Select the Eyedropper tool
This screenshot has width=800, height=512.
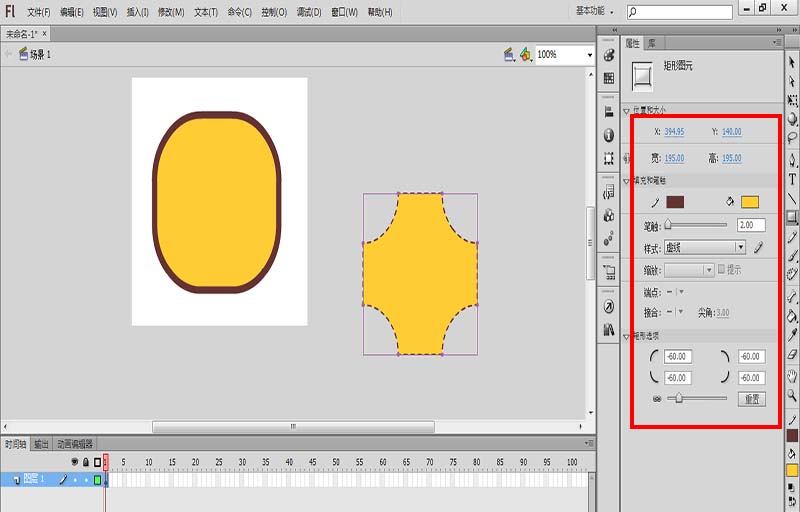(792, 335)
